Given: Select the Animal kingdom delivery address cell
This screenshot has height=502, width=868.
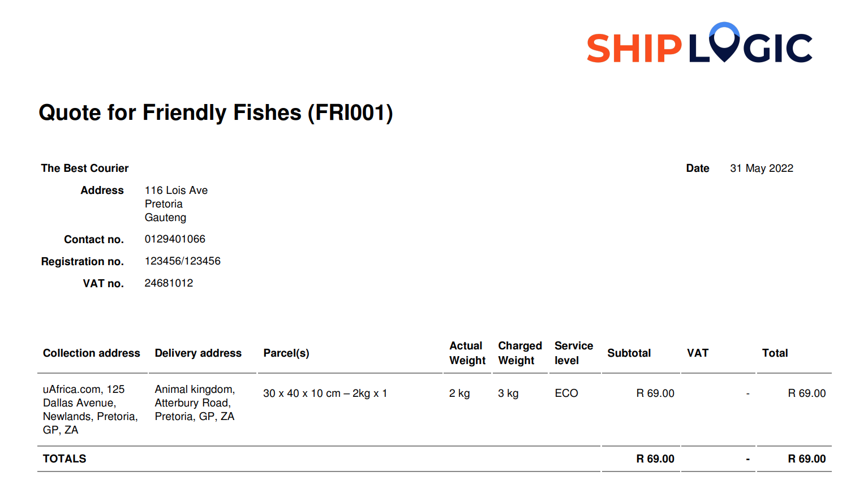Looking at the screenshot, I should [x=195, y=403].
